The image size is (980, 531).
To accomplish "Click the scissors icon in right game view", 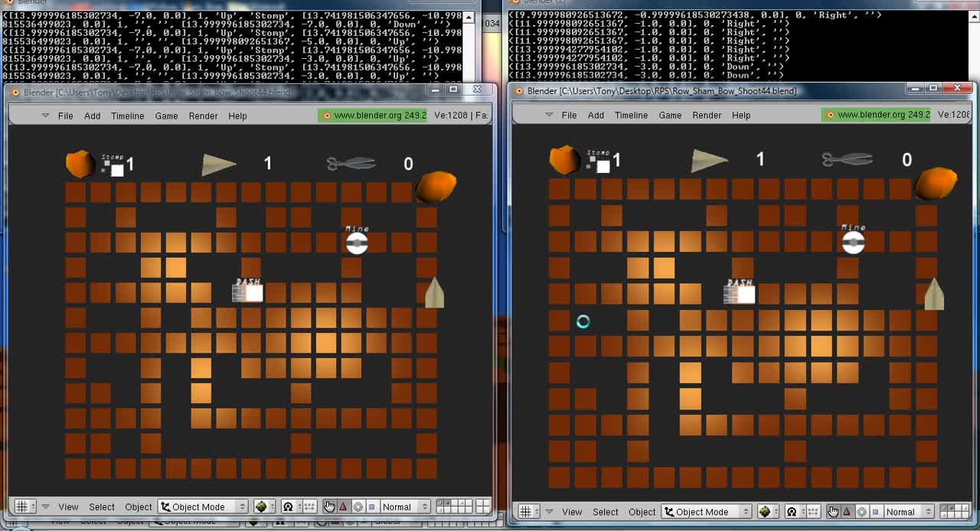I will (x=848, y=159).
